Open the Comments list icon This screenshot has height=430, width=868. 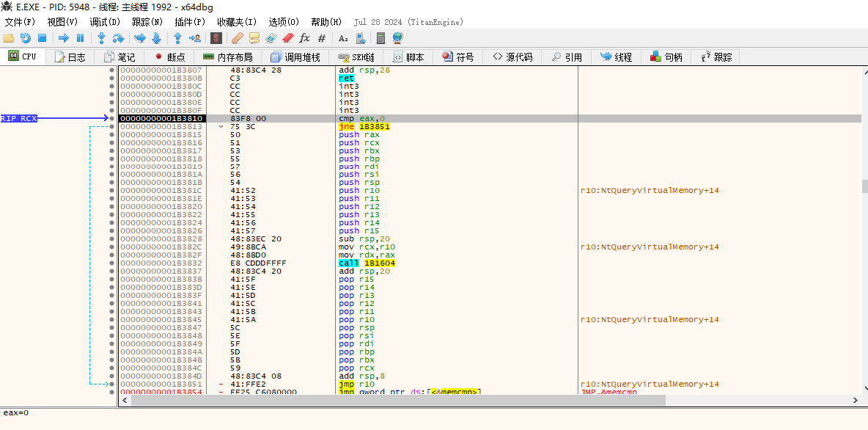[x=254, y=38]
